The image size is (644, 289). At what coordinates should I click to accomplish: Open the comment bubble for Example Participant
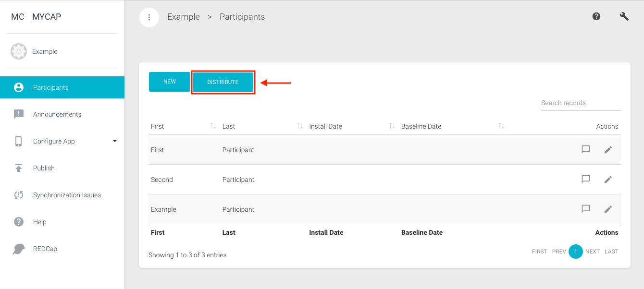(x=586, y=209)
